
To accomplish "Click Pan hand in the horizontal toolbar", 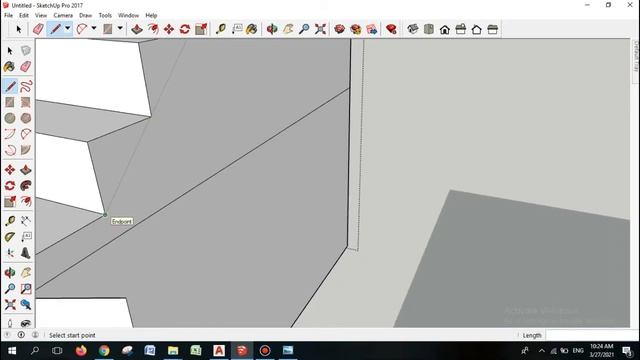I will (x=288, y=29).
